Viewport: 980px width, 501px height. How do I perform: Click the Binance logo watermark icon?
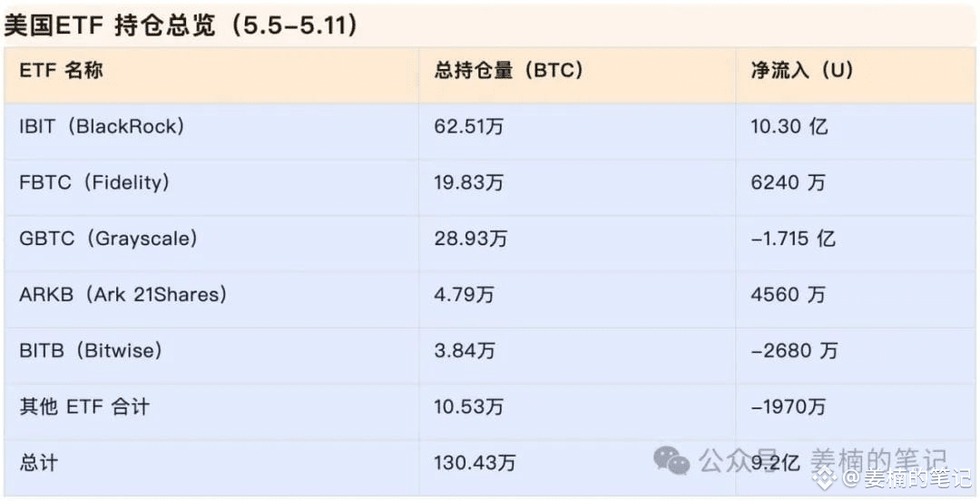pyautogui.click(x=825, y=480)
